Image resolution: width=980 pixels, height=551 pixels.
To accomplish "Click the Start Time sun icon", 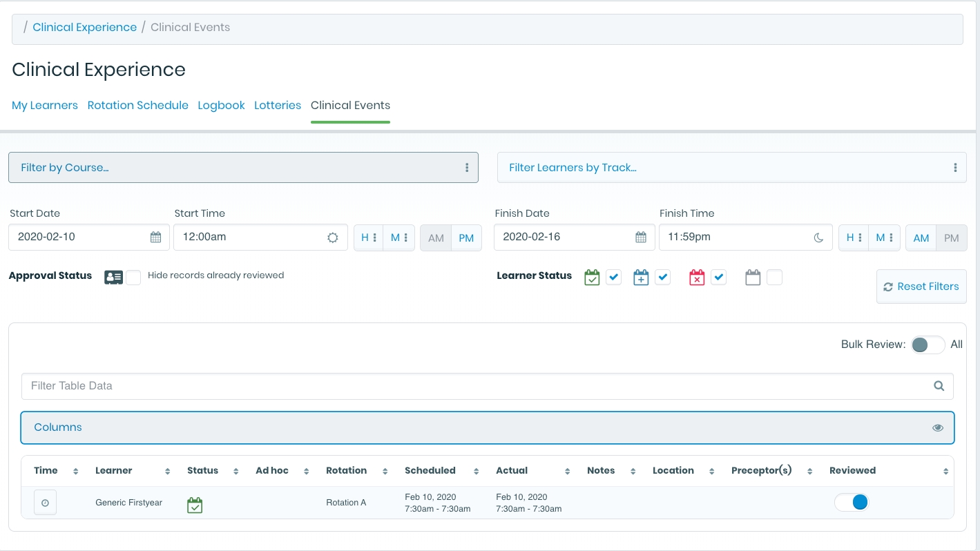I will [332, 238].
